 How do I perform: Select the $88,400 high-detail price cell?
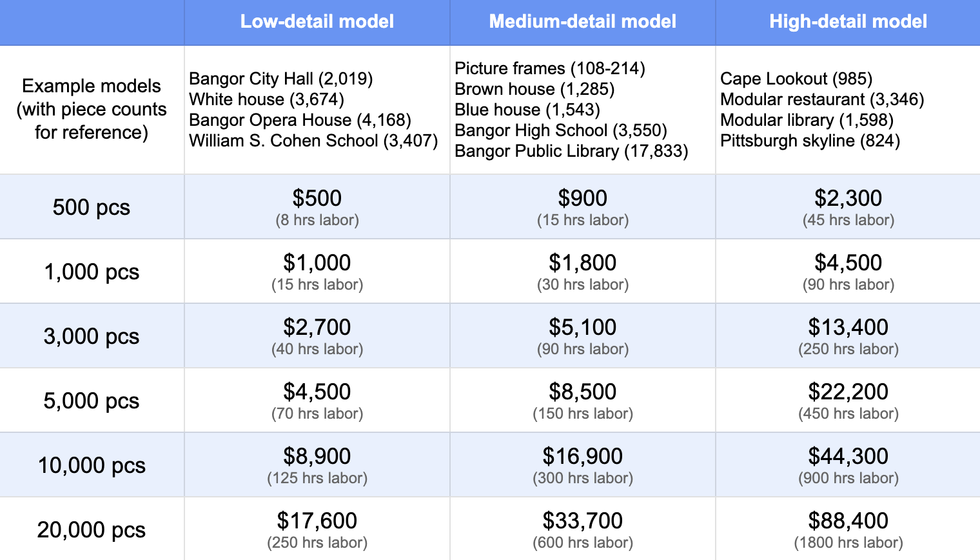tap(848, 530)
